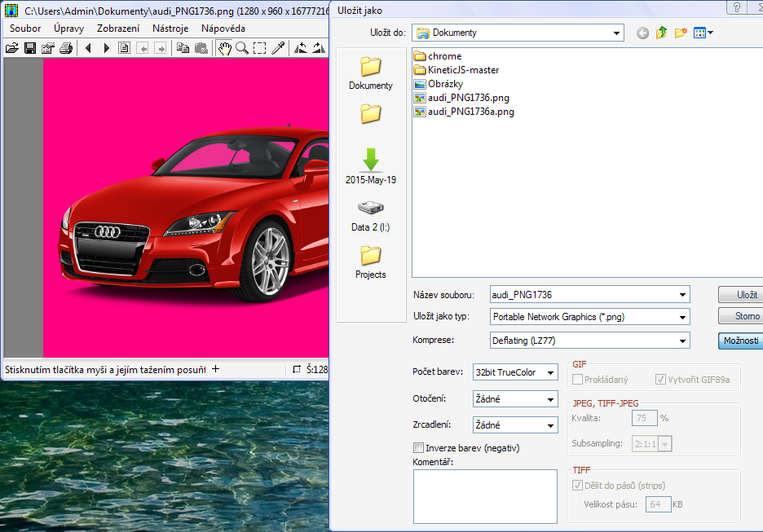Expand the Název souboru dropdown arrow
Image resolution: width=763 pixels, height=532 pixels.
pos(682,295)
